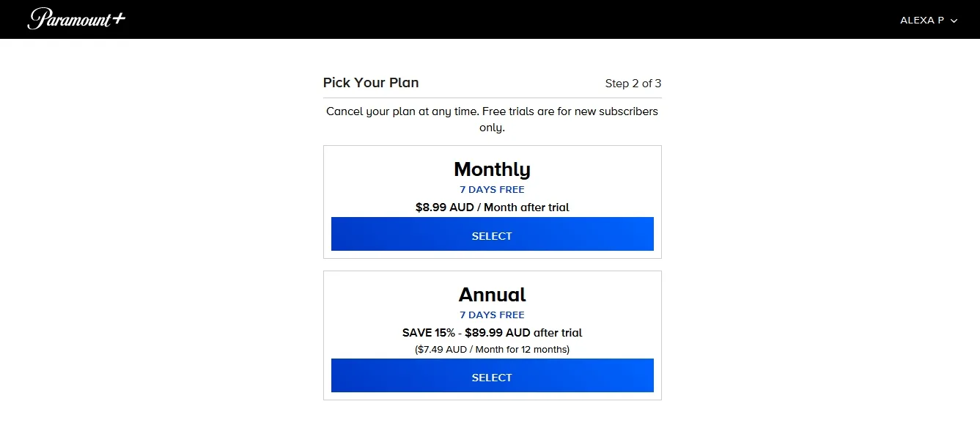The height and width of the screenshot is (448, 980).
Task: Click the Step 2 of 3 indicator
Action: [x=633, y=84]
